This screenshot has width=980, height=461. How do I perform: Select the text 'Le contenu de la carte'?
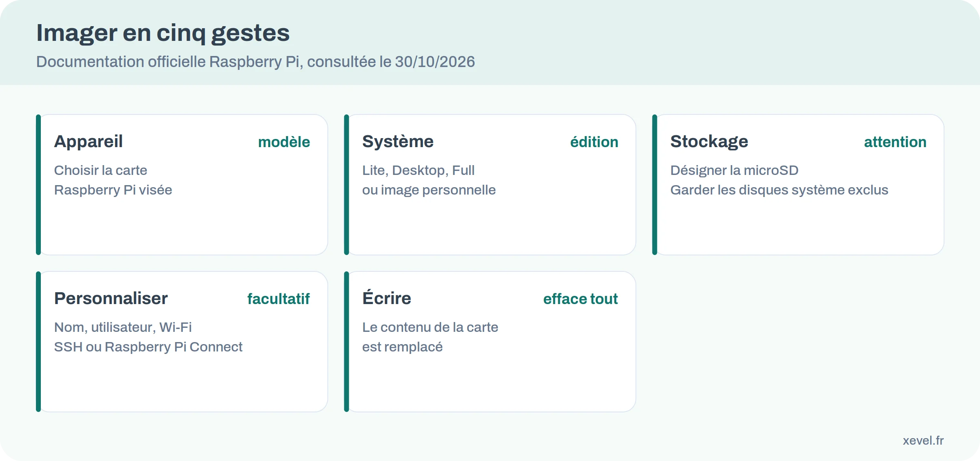point(430,327)
